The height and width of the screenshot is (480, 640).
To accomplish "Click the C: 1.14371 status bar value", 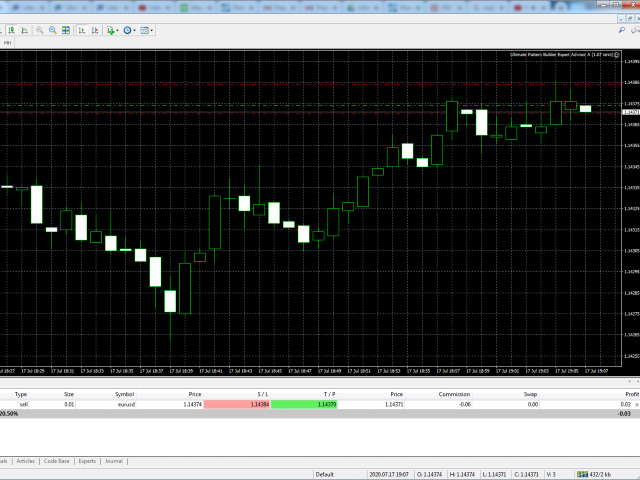I will pyautogui.click(x=527, y=474).
